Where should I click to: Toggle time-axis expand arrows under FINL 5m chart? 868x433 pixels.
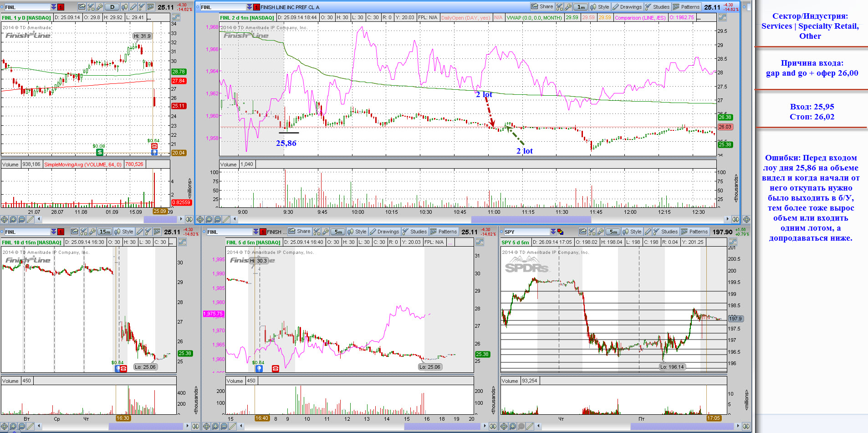(493, 426)
